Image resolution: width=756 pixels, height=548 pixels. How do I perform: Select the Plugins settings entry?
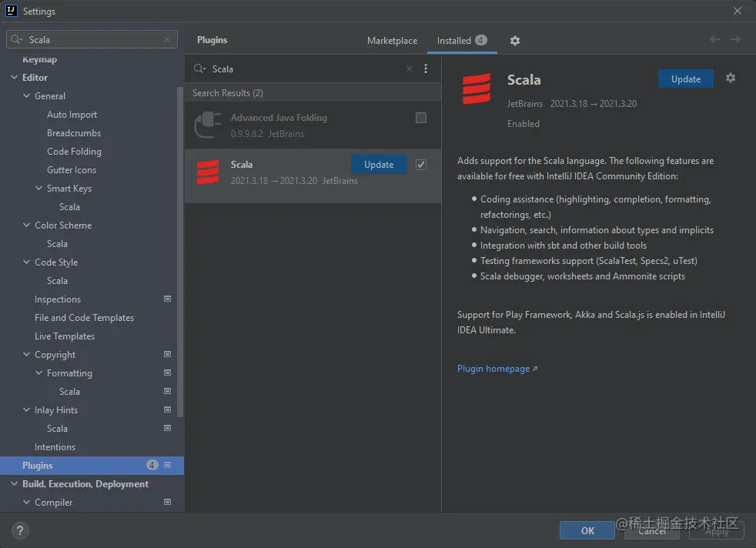(92, 466)
